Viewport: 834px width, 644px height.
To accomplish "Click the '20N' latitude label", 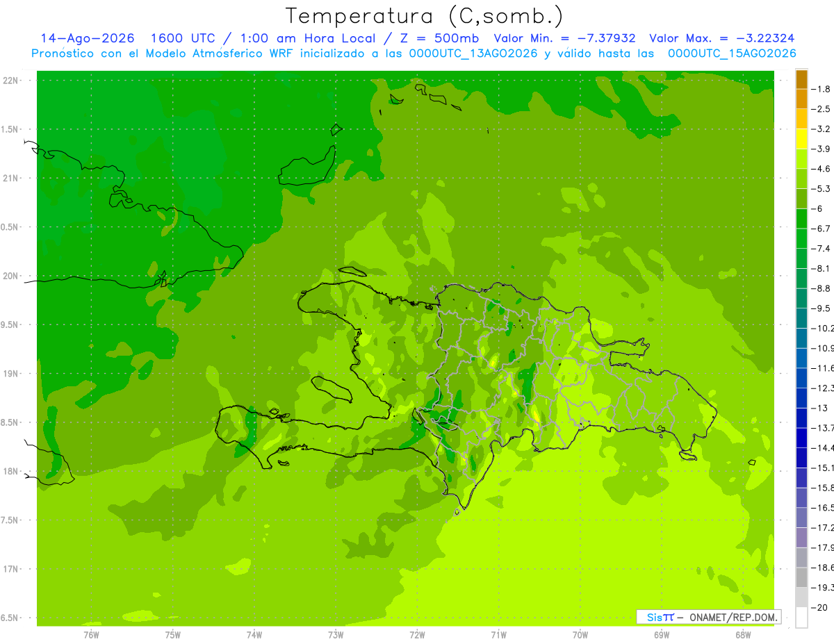I will click(x=11, y=276).
